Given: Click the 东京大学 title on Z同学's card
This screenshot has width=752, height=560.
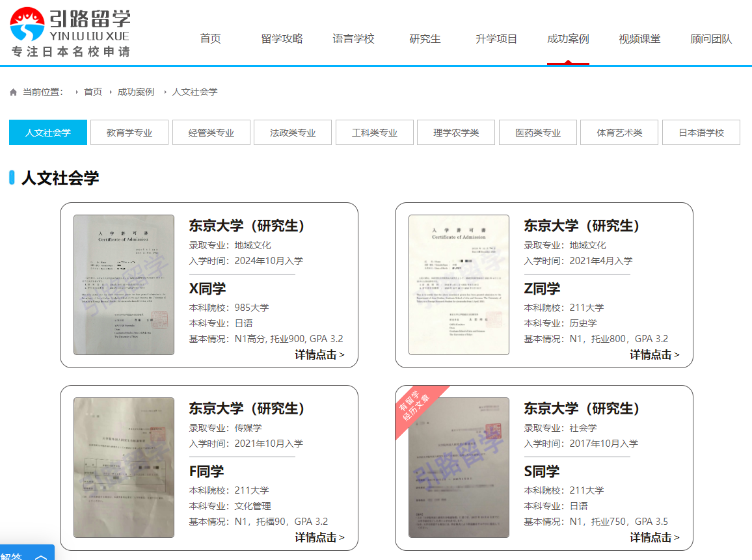Looking at the screenshot, I should [582, 226].
